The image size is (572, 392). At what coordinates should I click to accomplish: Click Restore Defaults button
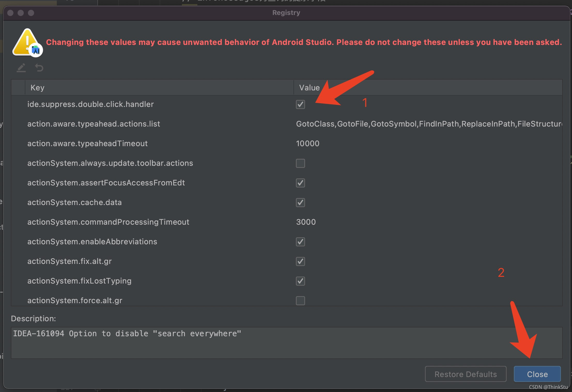[465, 374]
